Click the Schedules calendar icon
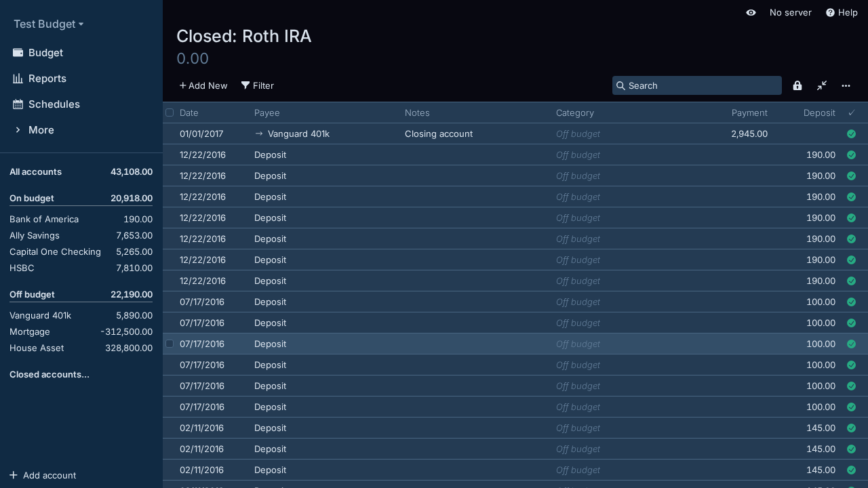 click(18, 104)
